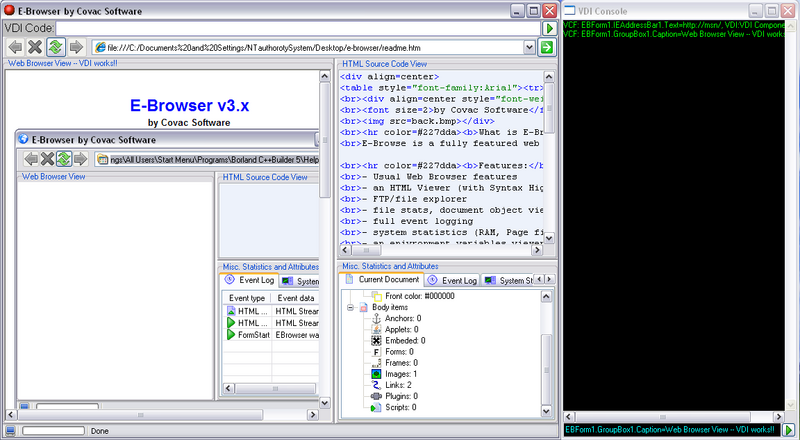Click the HTML source horizontal scroll left arrow
The height and width of the screenshot is (440, 800).
coord(345,250)
